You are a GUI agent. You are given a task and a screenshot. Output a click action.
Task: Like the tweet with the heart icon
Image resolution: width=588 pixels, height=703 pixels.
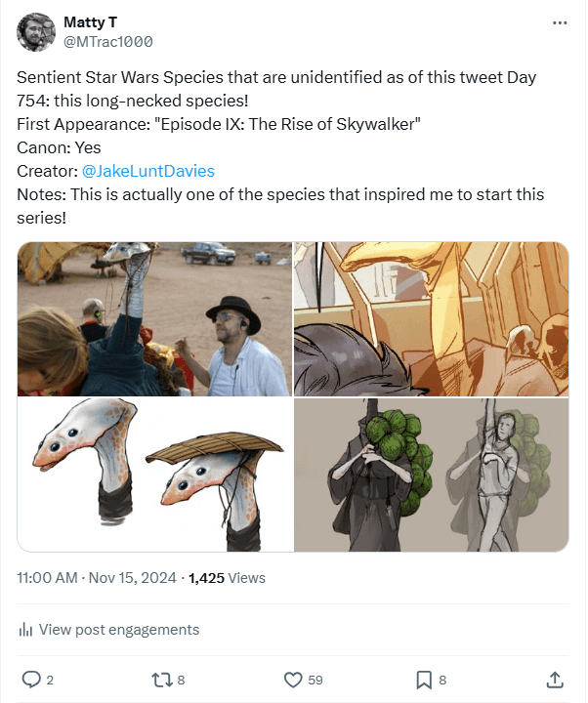[292, 679]
